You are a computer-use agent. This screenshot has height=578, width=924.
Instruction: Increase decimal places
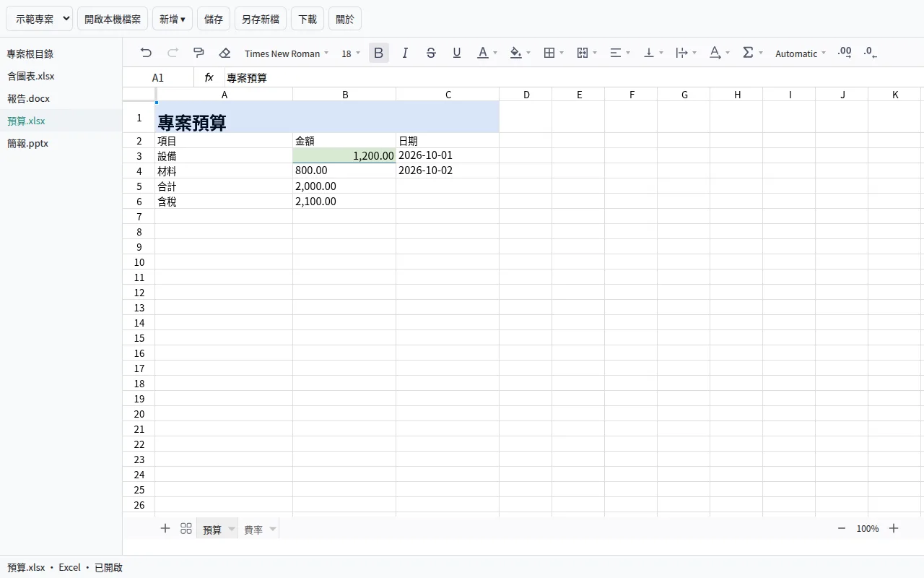point(845,53)
